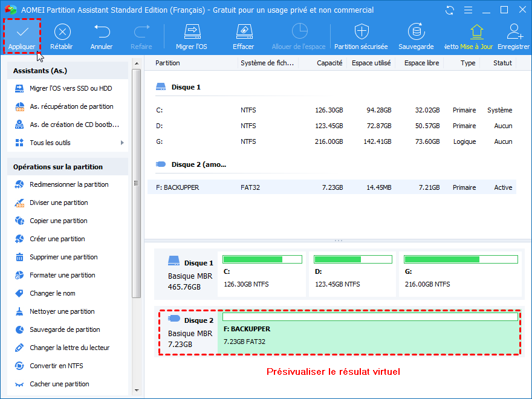The width and height of the screenshot is (532, 399).
Task: Select the G: partition row
Action: [332, 142]
